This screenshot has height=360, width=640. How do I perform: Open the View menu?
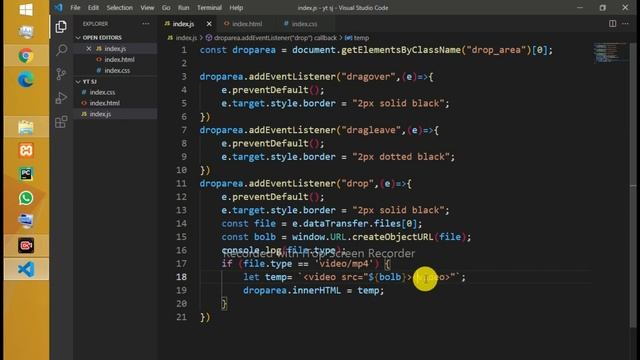(147, 8)
